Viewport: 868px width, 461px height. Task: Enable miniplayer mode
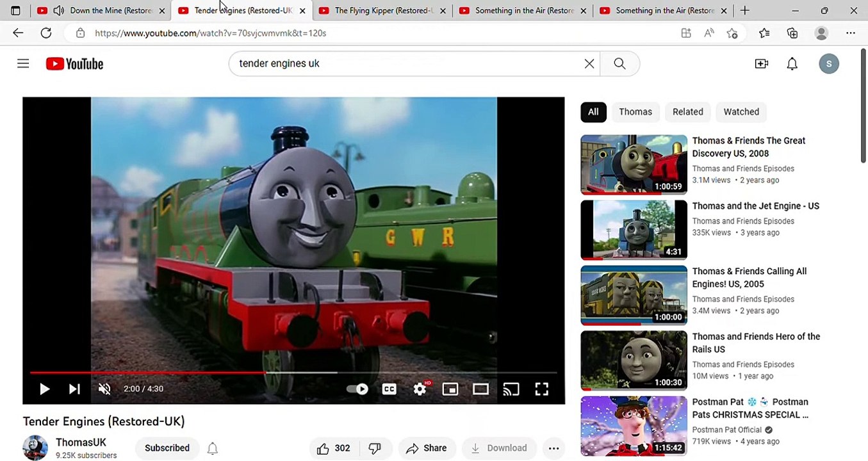coord(450,389)
